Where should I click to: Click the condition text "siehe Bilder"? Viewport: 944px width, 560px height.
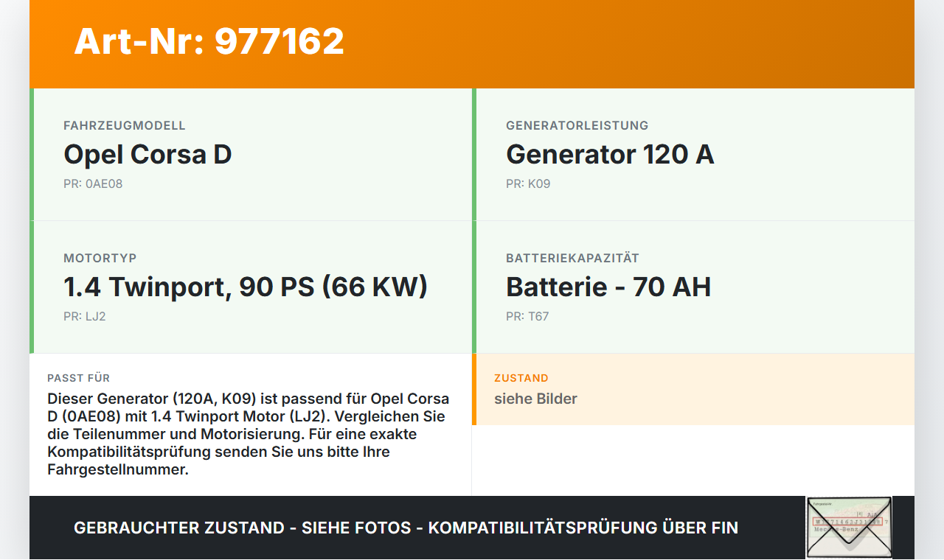pyautogui.click(x=535, y=399)
